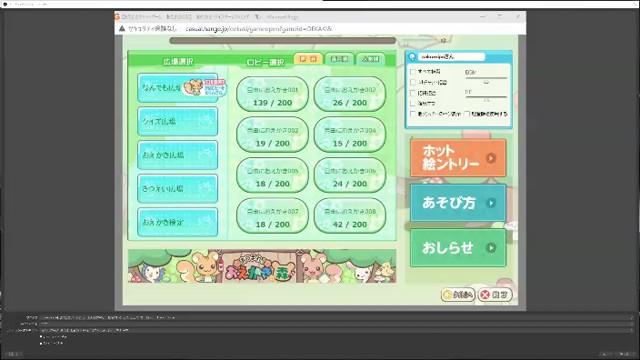Select the rightmost lobby sort tab
This screenshot has height=360, width=640.
pyautogui.click(x=370, y=59)
